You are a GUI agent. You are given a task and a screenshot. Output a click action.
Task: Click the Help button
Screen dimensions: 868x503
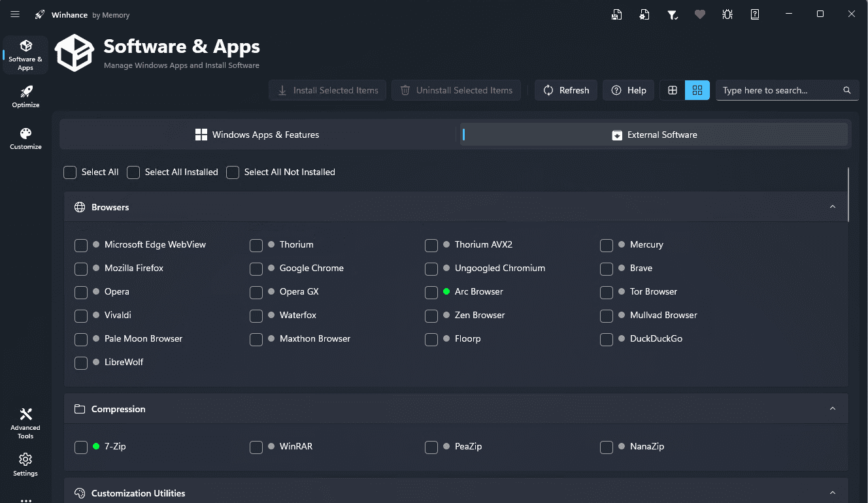pos(629,90)
